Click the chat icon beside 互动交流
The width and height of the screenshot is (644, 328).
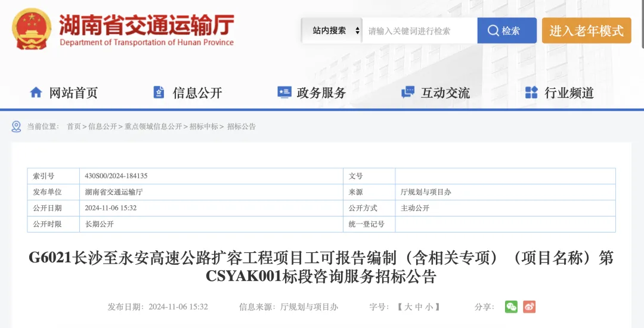[x=408, y=92]
